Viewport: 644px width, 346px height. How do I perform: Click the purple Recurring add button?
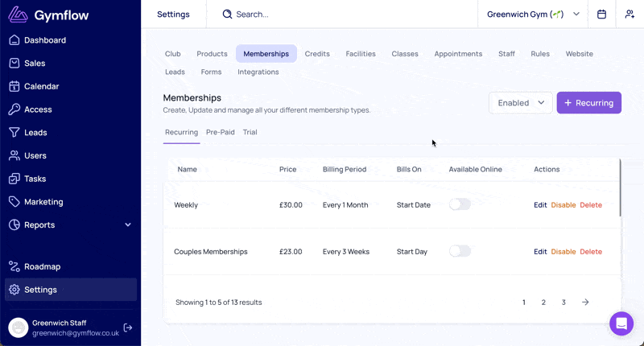click(588, 103)
